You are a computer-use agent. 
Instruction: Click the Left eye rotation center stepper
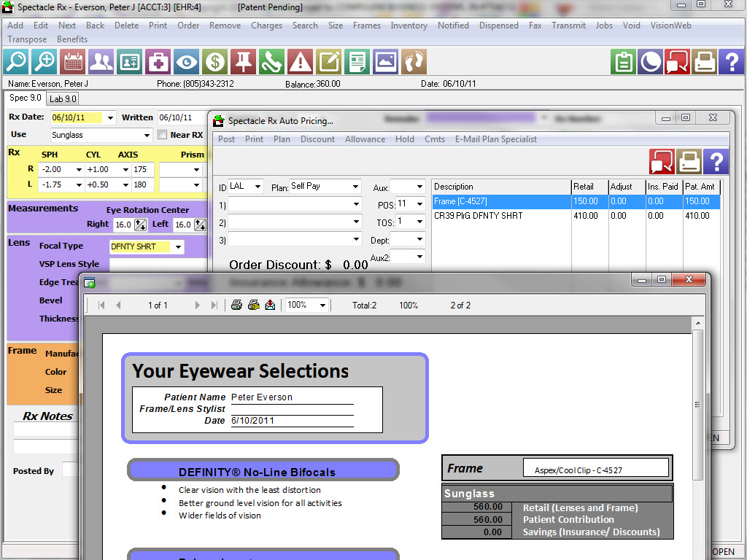200,225
